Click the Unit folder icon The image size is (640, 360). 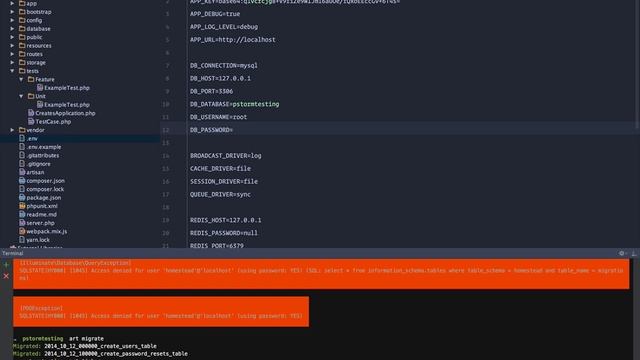coord(31,96)
